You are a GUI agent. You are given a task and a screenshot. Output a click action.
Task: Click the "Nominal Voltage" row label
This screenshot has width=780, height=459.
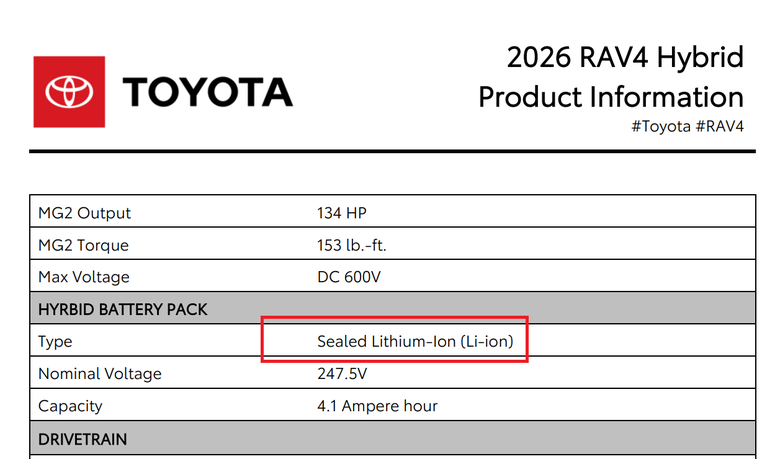click(x=99, y=374)
